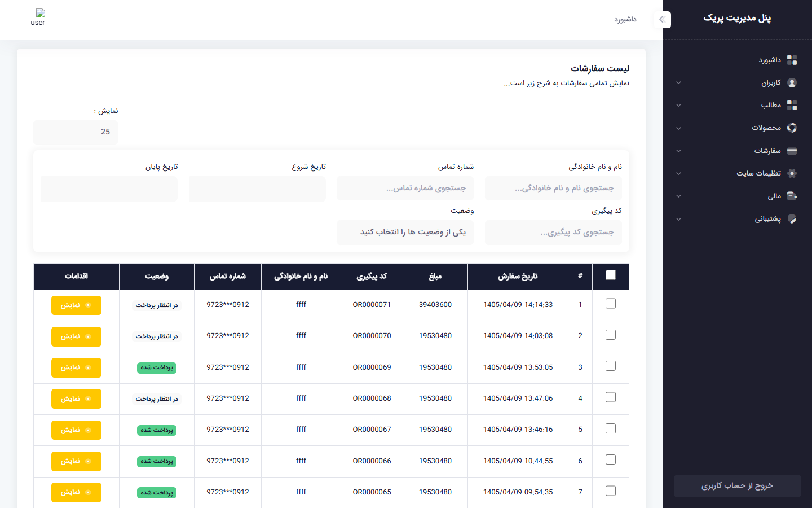Image resolution: width=812 pixels, height=508 pixels.
Task: Click the amount cell 39403600
Action: [435, 305]
